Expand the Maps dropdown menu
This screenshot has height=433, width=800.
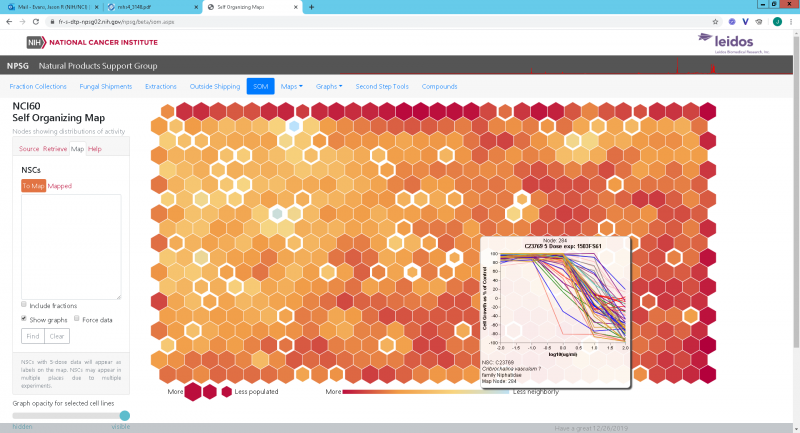(x=291, y=86)
